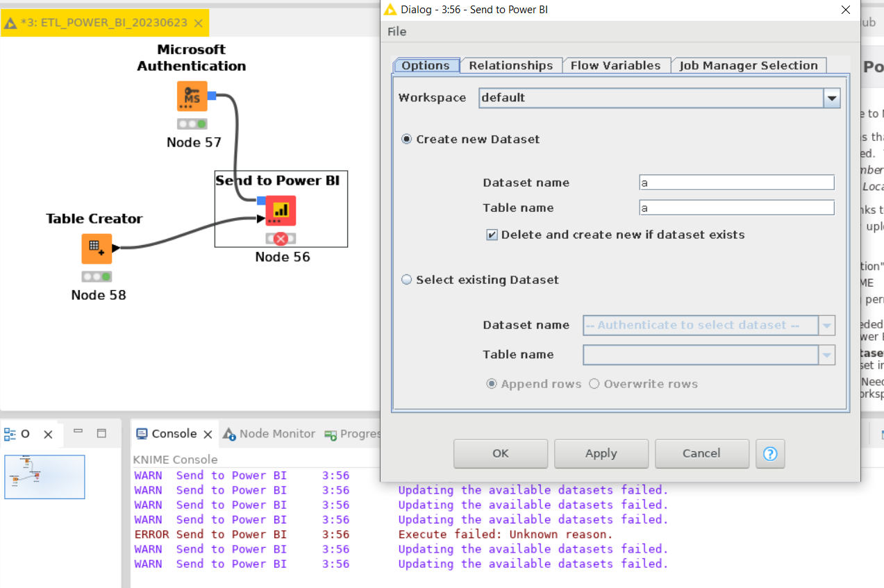Click the Outline panel tree icon
The width and height of the screenshot is (884, 588).
click(10, 434)
